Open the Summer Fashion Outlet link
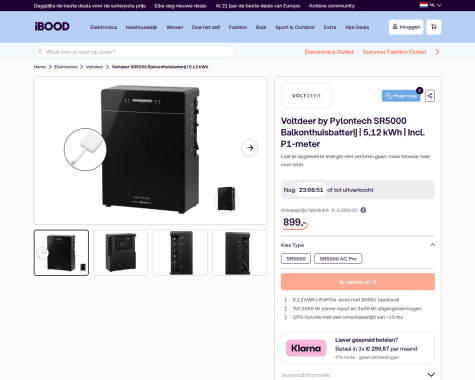 (x=394, y=52)
